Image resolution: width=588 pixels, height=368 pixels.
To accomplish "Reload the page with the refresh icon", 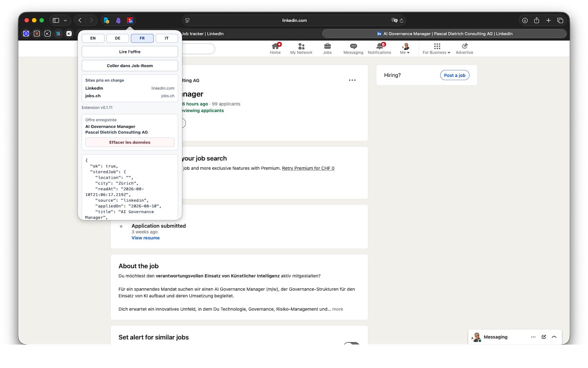I will click(402, 20).
